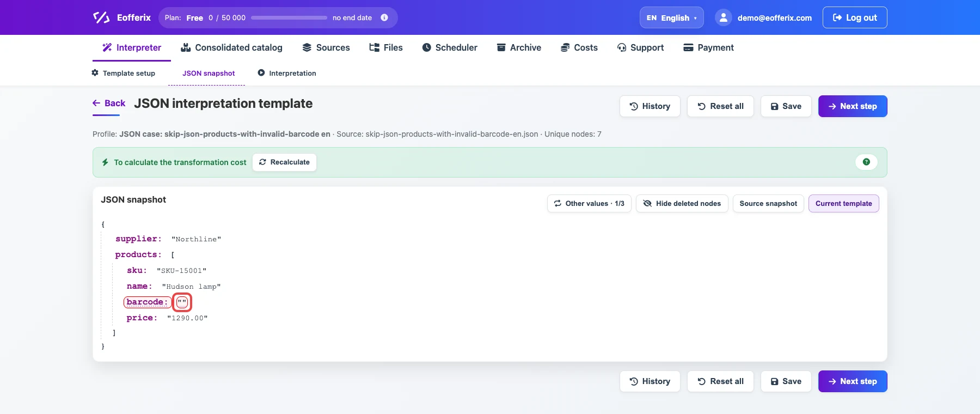The width and height of the screenshot is (980, 414).
Task: Click the plan info icon
Action: [384, 17]
